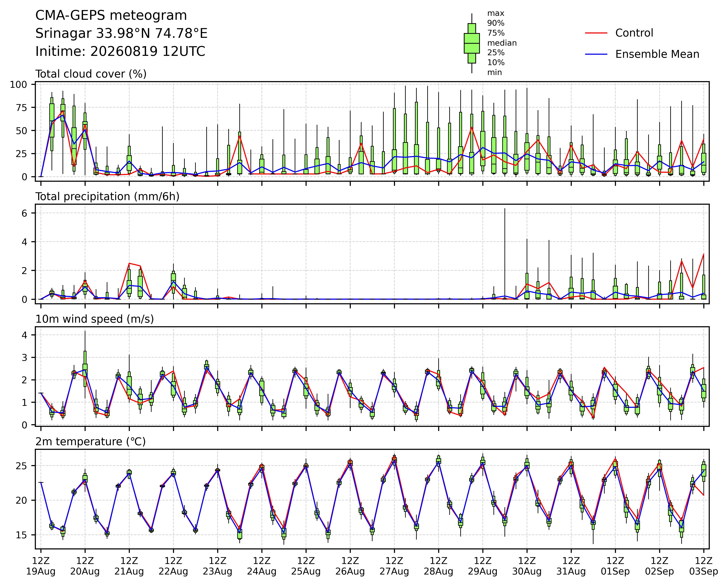The height and width of the screenshot is (586, 728).
Task: Click the 12Z 24Aug time axis label
Action: [262, 566]
